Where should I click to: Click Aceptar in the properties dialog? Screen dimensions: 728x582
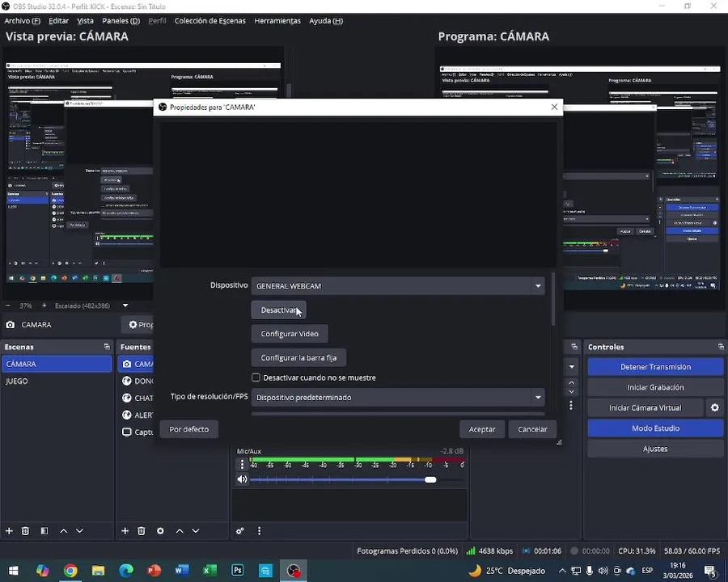(x=482, y=429)
